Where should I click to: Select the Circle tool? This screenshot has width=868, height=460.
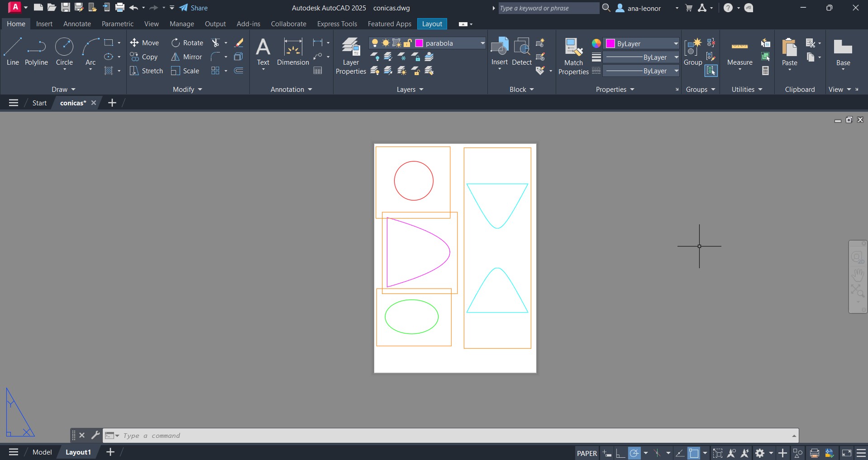pyautogui.click(x=64, y=52)
